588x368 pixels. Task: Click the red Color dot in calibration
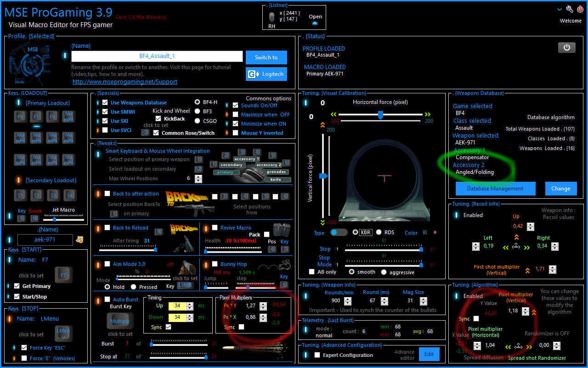click(x=435, y=232)
